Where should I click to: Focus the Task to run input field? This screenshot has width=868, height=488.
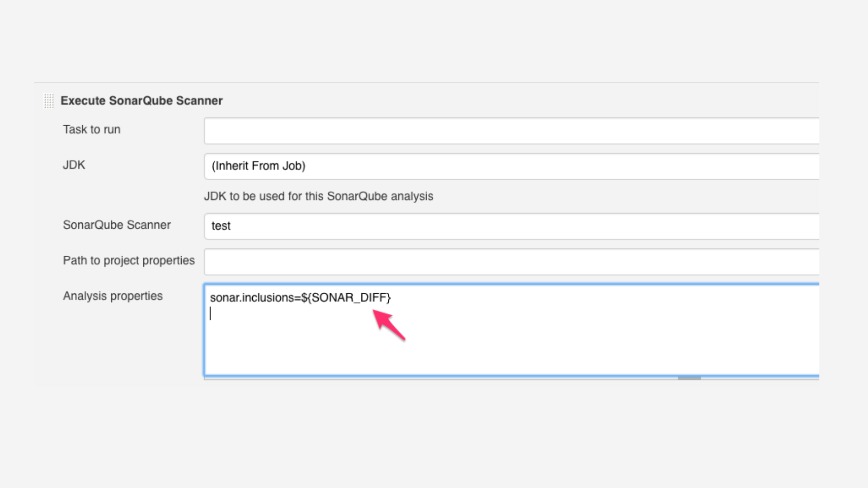tap(511, 131)
